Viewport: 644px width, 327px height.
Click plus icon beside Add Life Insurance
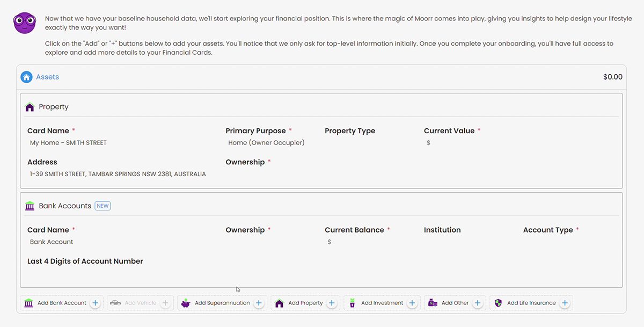pyautogui.click(x=565, y=303)
